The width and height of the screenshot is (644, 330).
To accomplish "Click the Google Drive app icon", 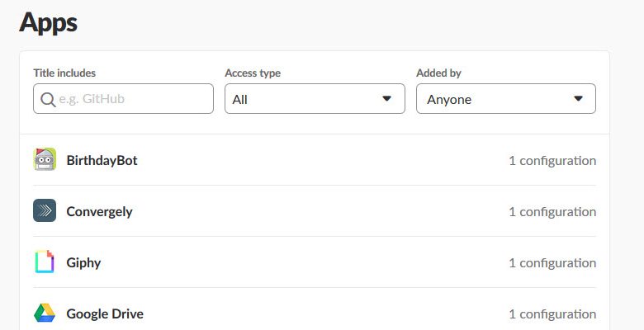I will pyautogui.click(x=45, y=313).
